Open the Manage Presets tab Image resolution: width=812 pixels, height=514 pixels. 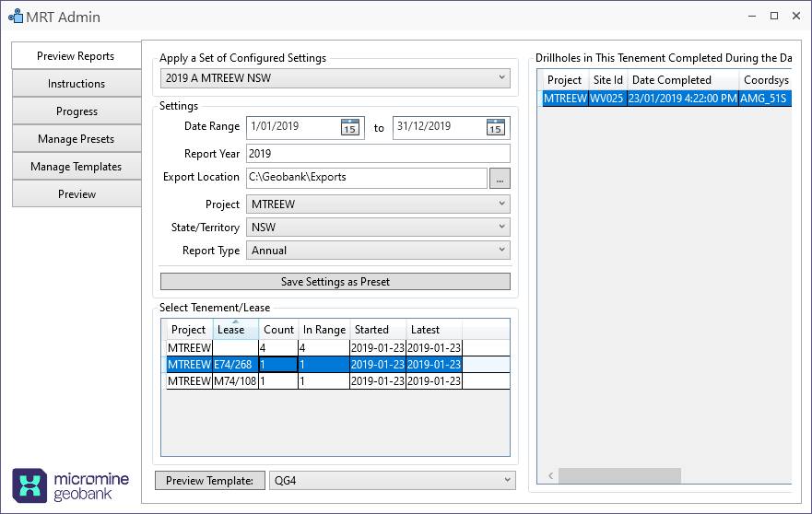click(x=76, y=139)
